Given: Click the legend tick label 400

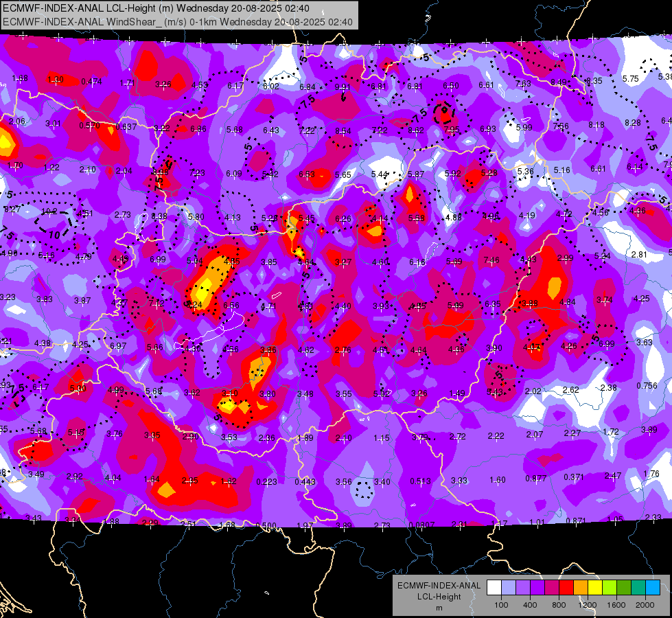Looking at the screenshot, I should [x=530, y=605].
